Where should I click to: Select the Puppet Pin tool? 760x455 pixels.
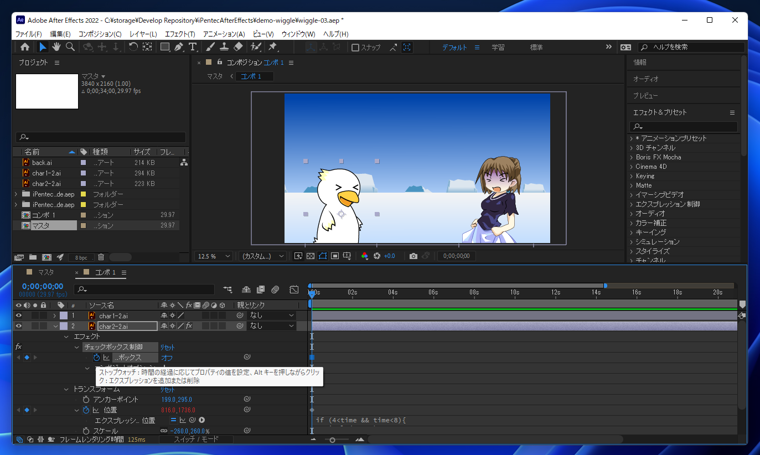[272, 47]
